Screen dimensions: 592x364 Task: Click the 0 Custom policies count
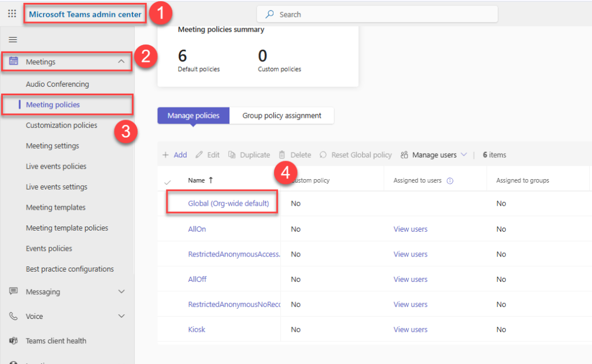tap(262, 56)
